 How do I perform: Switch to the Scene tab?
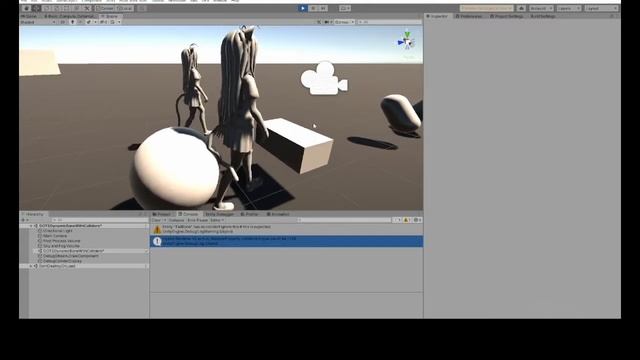point(110,16)
